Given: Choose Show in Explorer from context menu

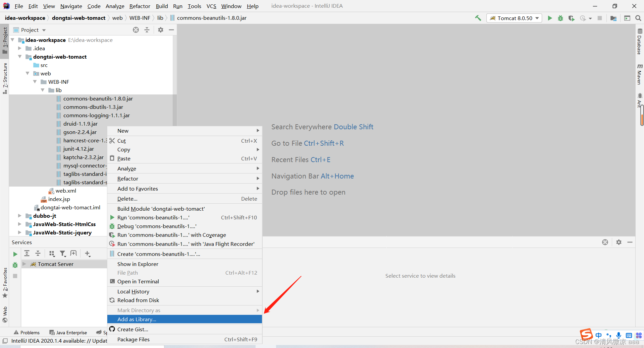Looking at the screenshot, I should coord(184,264).
